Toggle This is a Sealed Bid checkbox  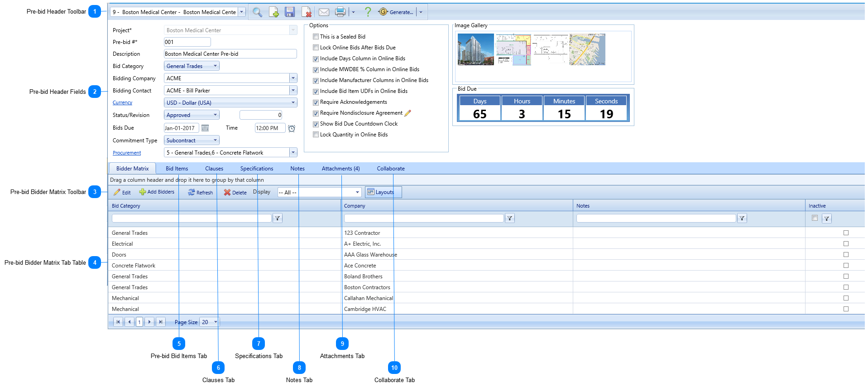point(316,37)
